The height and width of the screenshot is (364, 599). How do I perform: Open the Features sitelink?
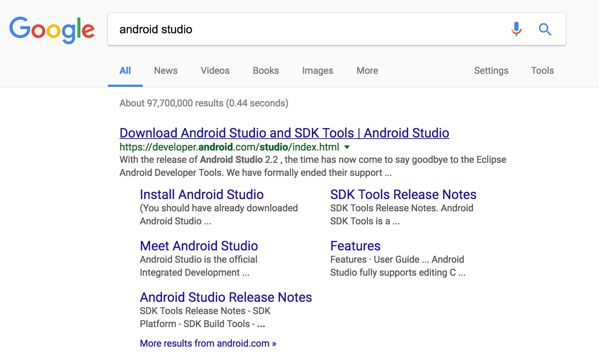click(x=355, y=246)
